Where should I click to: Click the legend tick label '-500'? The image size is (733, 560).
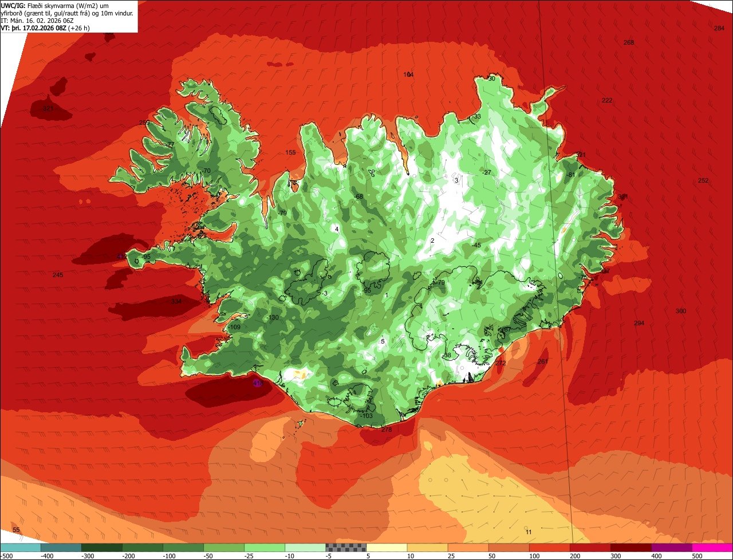pos(7,555)
